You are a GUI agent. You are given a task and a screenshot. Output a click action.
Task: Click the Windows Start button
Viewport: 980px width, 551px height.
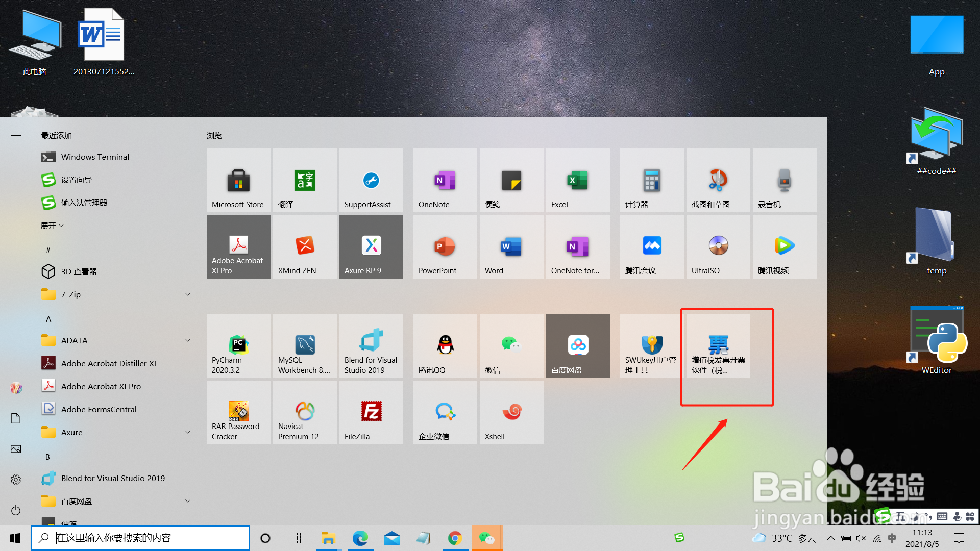[x=15, y=538]
